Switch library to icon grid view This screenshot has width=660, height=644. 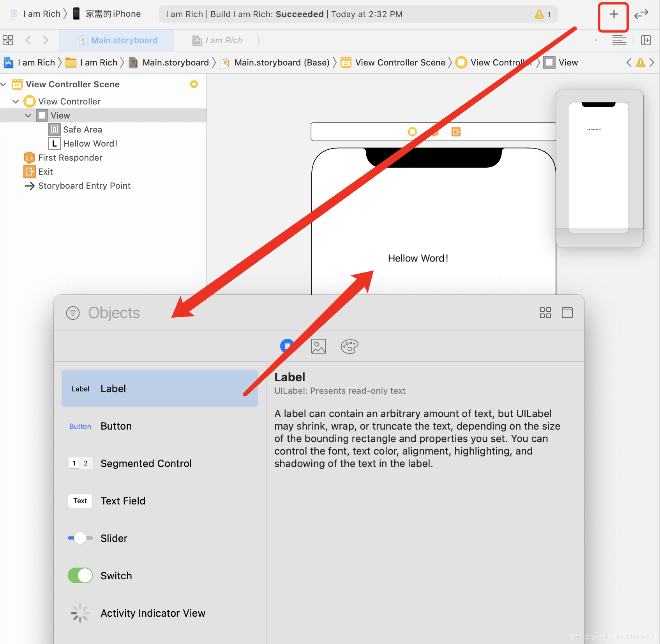[x=545, y=313]
